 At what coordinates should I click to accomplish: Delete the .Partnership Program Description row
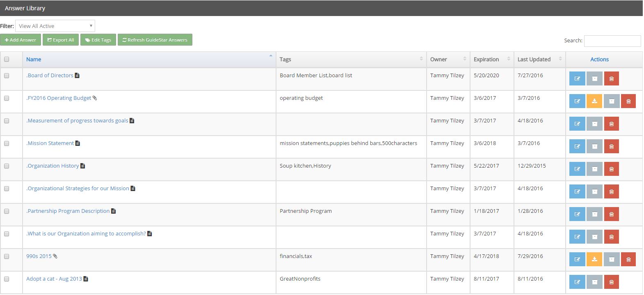pyautogui.click(x=611, y=214)
